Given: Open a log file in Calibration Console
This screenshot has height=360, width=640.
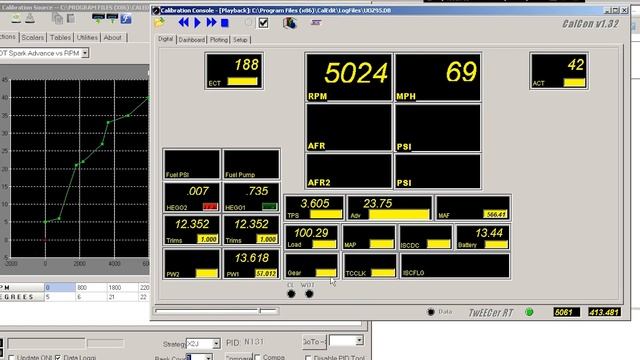Looking at the screenshot, I should point(159,22).
